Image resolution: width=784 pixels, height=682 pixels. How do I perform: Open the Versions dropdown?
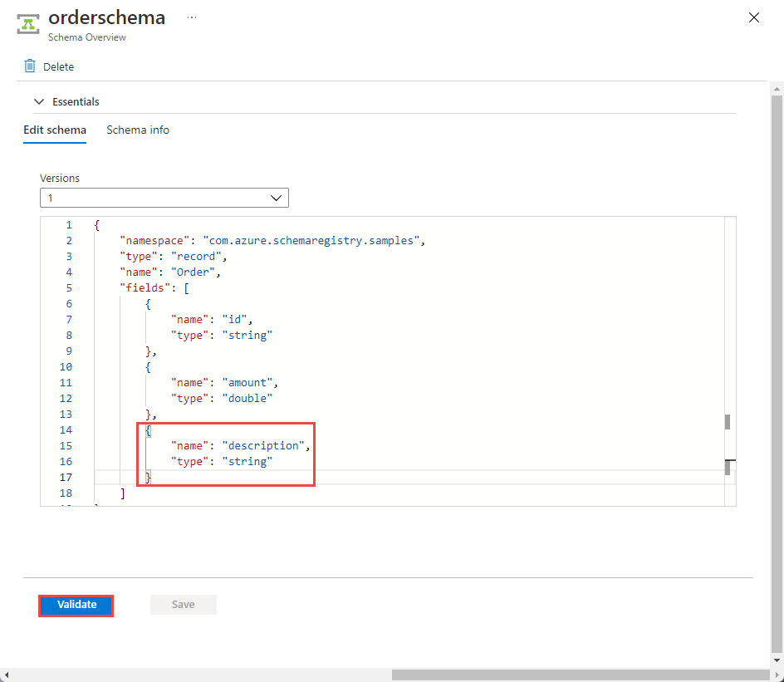[x=164, y=199]
